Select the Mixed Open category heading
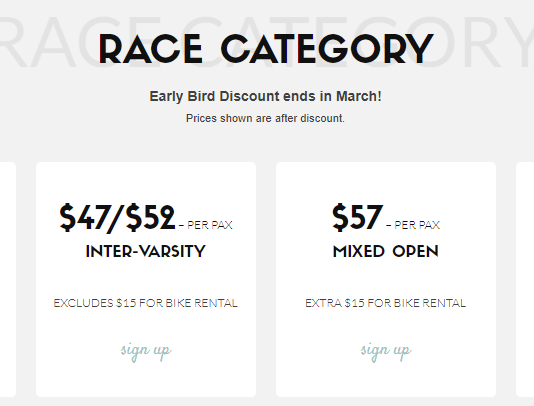This screenshot has width=534, height=406. 386,251
